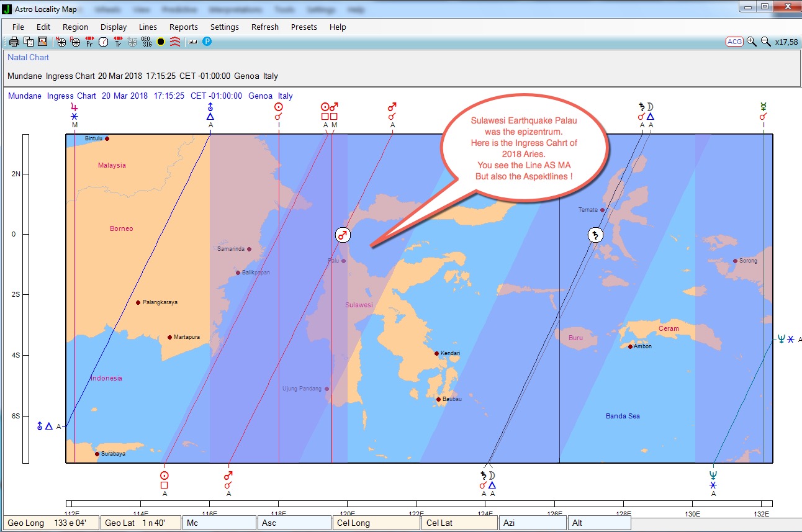This screenshot has width=802, height=532.
Task: Open the Presets menu
Action: (x=304, y=27)
